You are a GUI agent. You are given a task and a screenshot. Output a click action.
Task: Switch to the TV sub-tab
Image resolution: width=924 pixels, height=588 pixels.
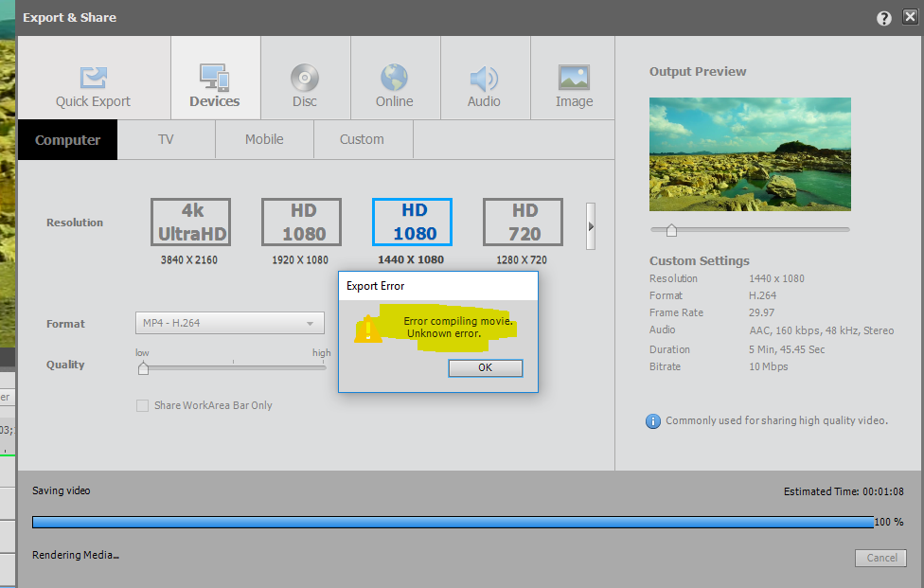point(167,139)
